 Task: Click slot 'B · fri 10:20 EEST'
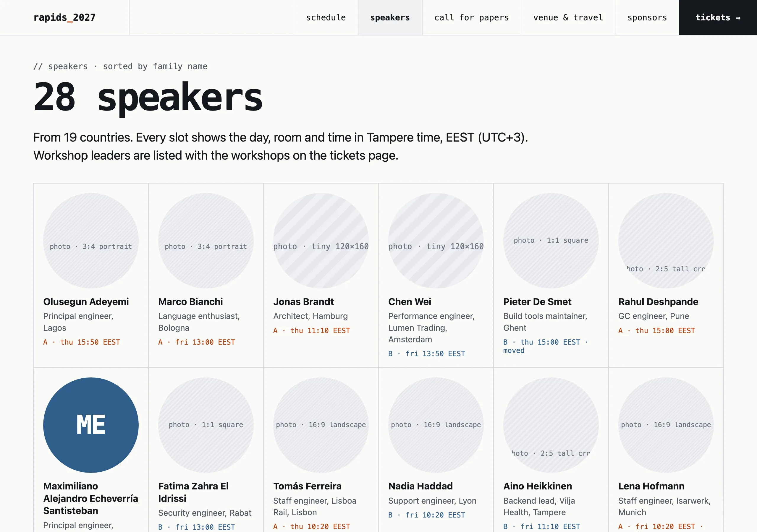click(x=427, y=515)
